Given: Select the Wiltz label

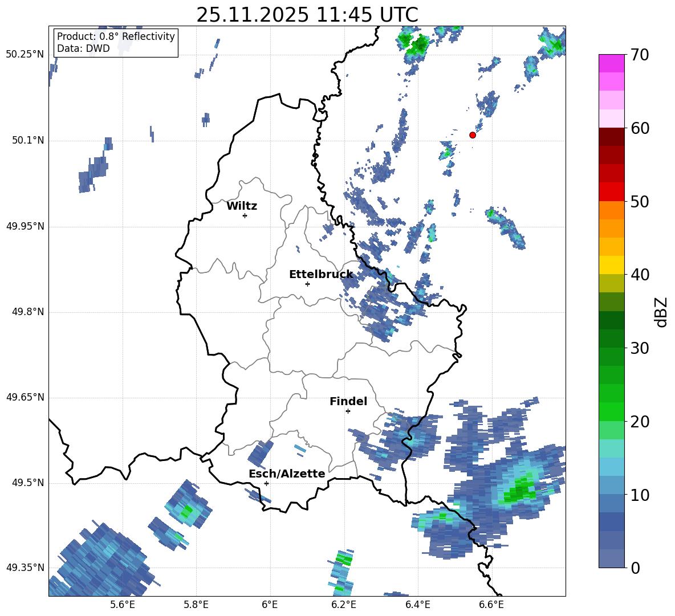Looking at the screenshot, I should [x=242, y=206].
